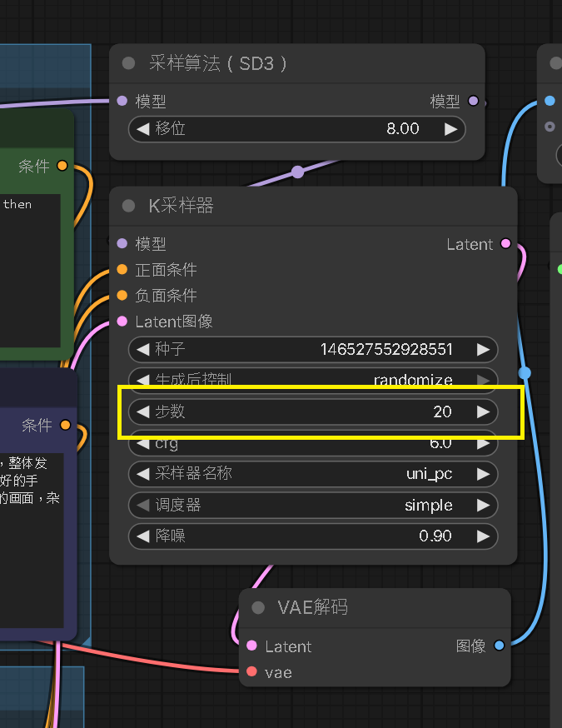Collapse the K采样器 node via its dot
The image size is (562, 728).
tap(128, 206)
